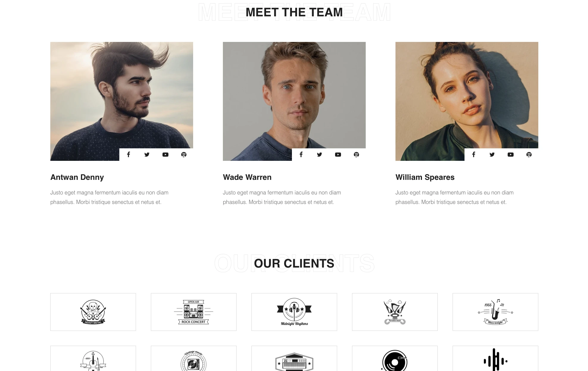Open William Speares' YouTube icon
588x371 pixels.
pyautogui.click(x=511, y=155)
